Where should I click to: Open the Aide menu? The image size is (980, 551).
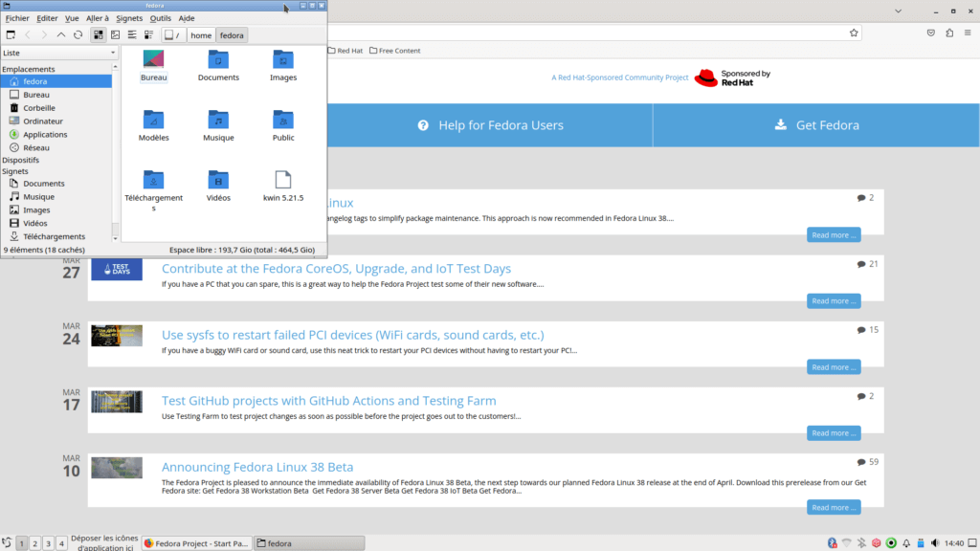[187, 18]
